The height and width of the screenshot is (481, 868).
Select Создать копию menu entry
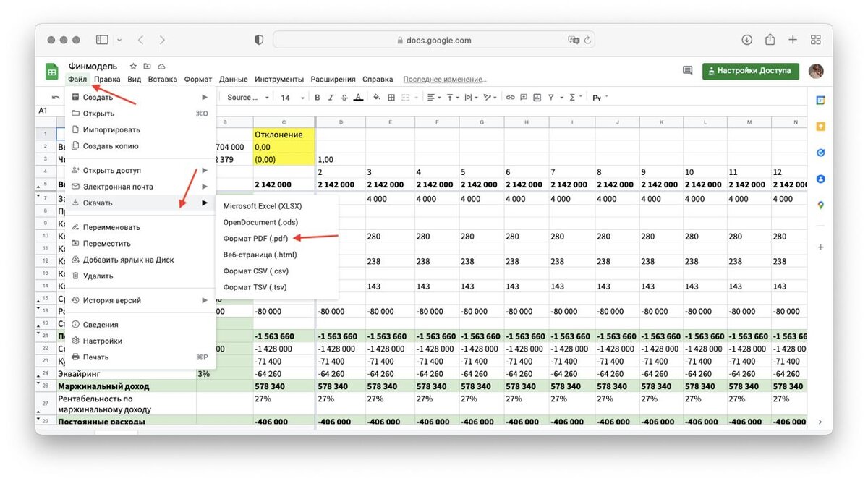140,146
